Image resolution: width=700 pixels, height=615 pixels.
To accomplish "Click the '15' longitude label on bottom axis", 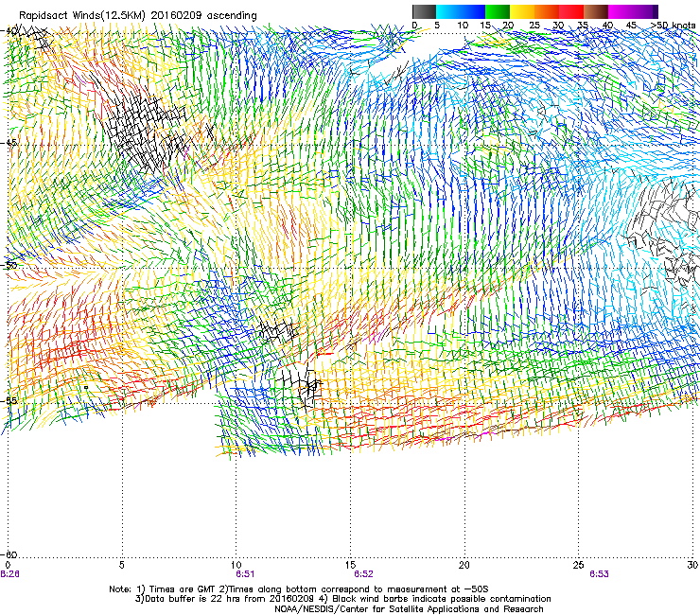I will click(x=350, y=565).
